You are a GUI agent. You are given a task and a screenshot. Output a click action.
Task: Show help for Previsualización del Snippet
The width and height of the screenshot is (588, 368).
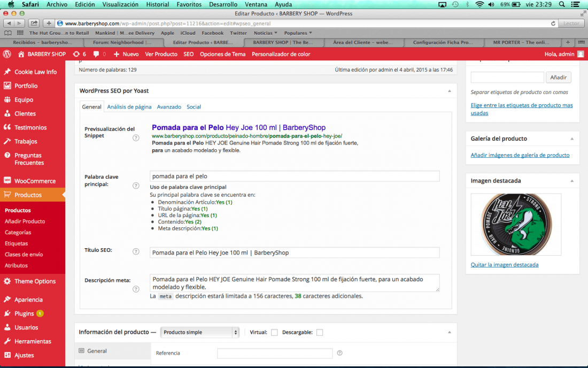pos(136,137)
